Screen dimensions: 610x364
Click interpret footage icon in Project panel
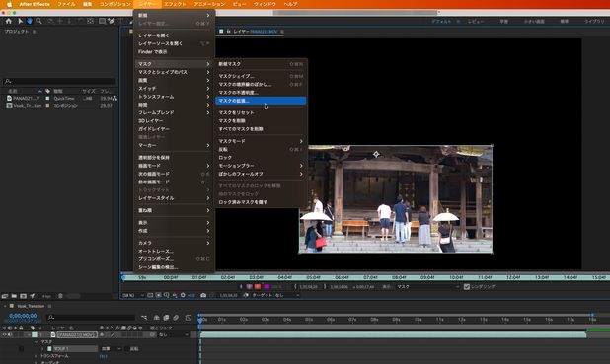5,296
